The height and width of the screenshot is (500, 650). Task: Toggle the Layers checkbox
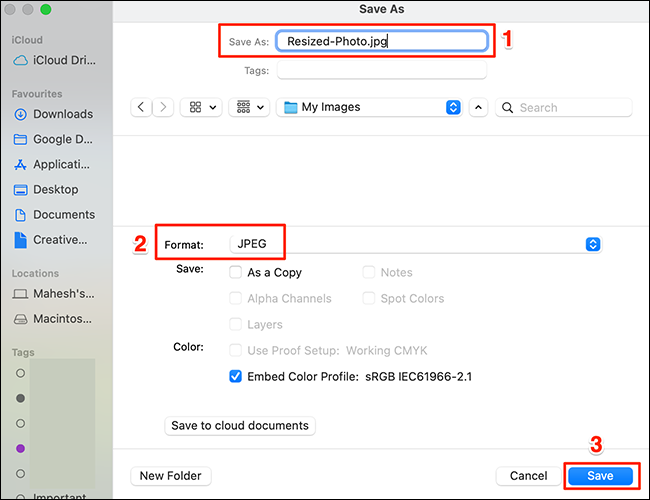(236, 324)
